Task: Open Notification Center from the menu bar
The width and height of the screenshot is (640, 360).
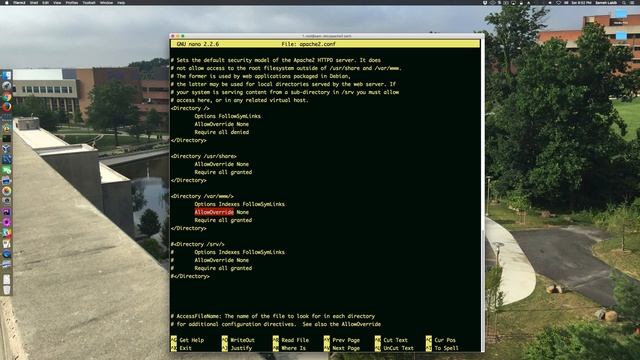Action: point(633,2)
